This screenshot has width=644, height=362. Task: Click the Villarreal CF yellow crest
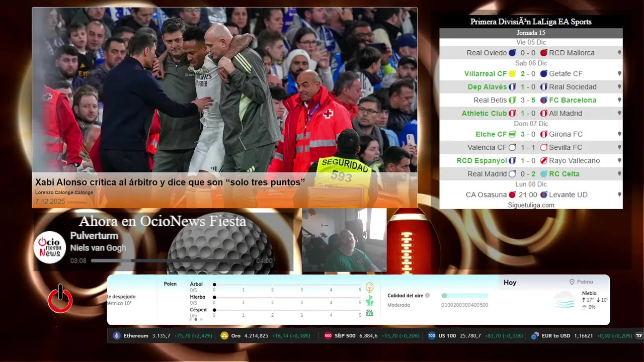point(512,73)
